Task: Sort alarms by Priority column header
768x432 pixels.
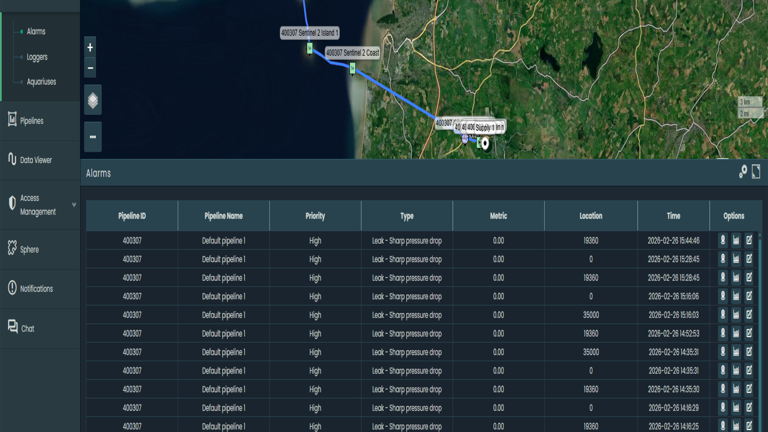Action: point(315,216)
